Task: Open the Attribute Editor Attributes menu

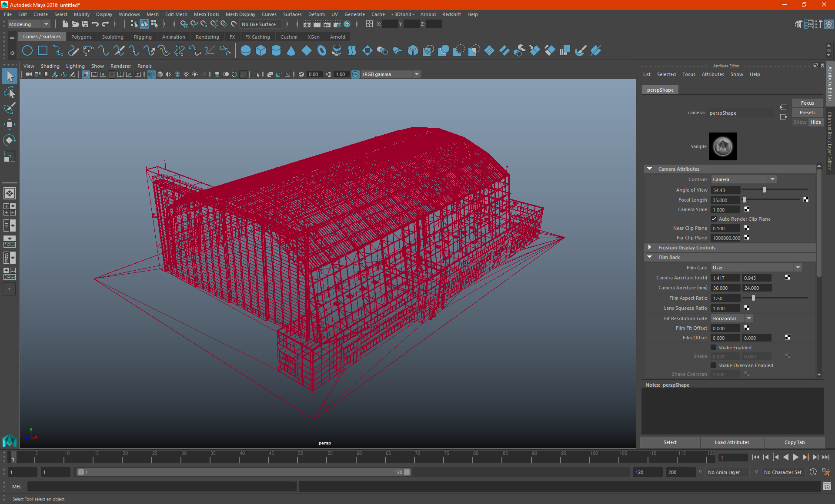Action: click(713, 74)
